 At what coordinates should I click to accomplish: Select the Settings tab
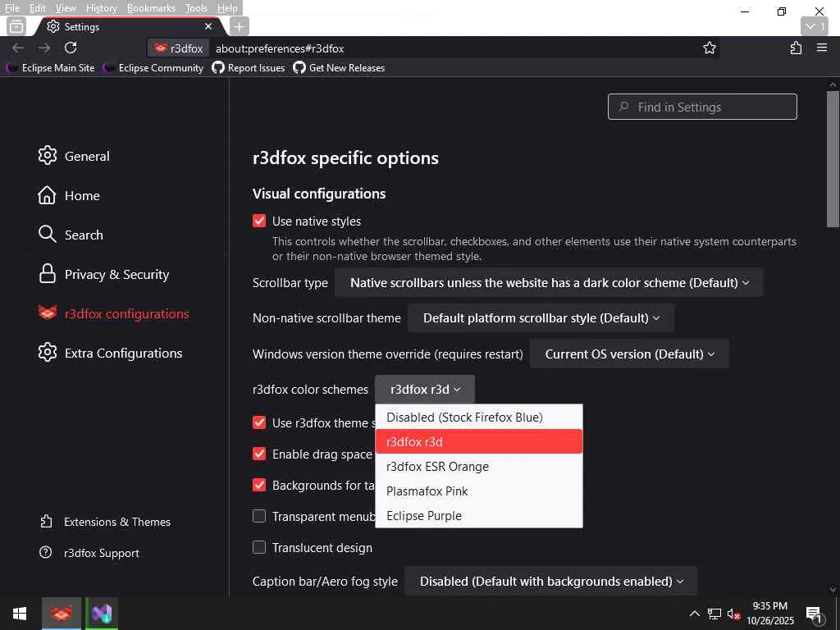[x=129, y=26]
